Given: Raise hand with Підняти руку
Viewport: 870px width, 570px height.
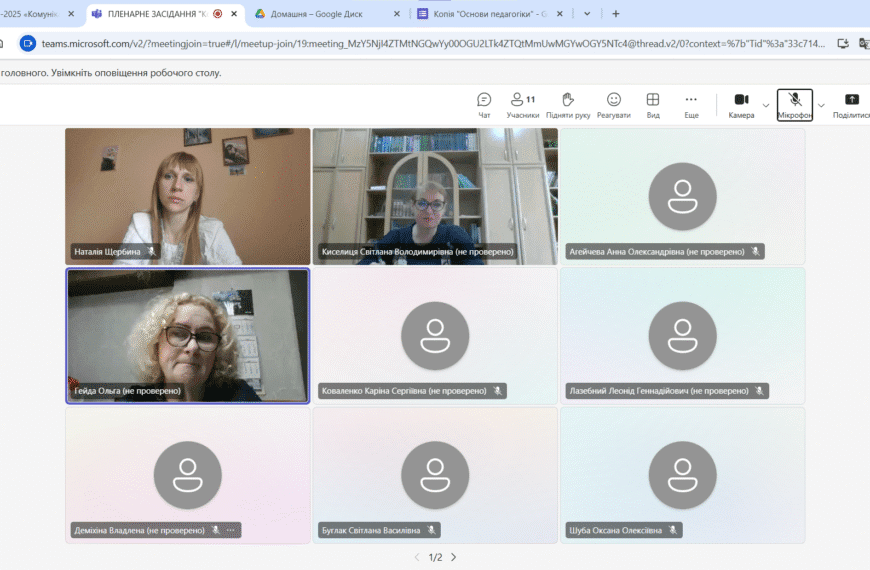Looking at the screenshot, I should [x=568, y=105].
